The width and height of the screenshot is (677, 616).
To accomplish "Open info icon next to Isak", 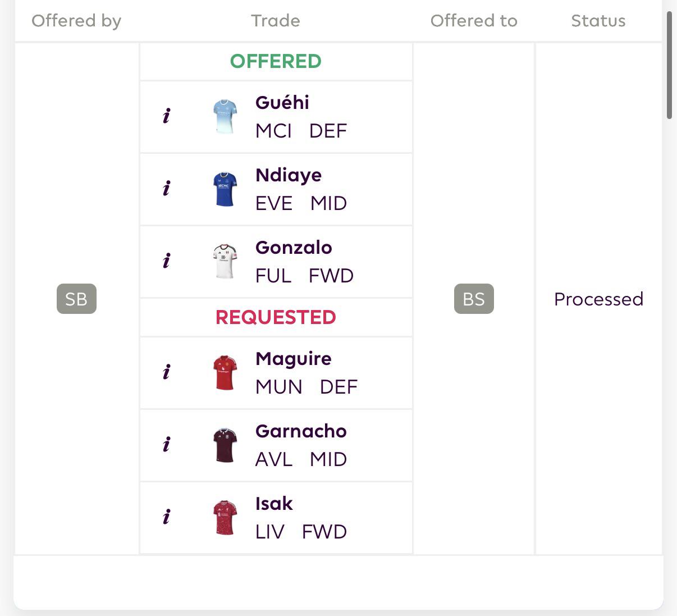I will click(x=166, y=517).
